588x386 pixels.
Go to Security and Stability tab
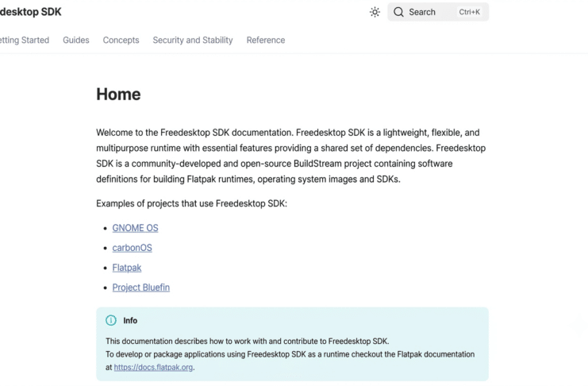pos(193,41)
